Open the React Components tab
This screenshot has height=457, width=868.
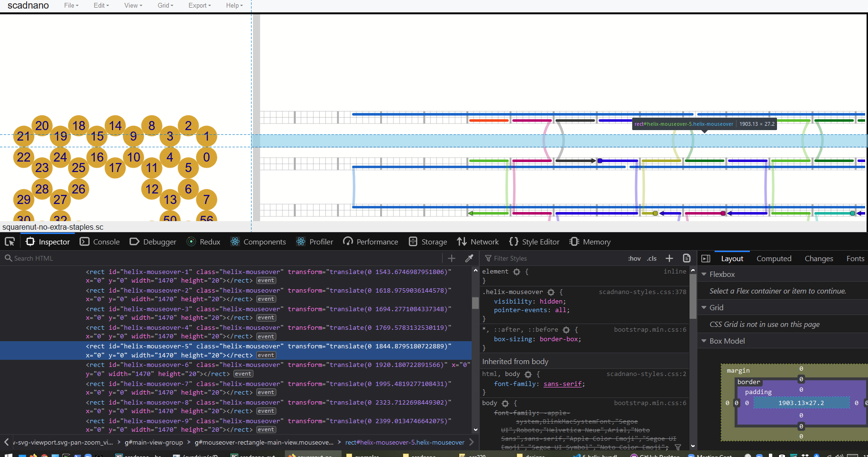click(258, 242)
